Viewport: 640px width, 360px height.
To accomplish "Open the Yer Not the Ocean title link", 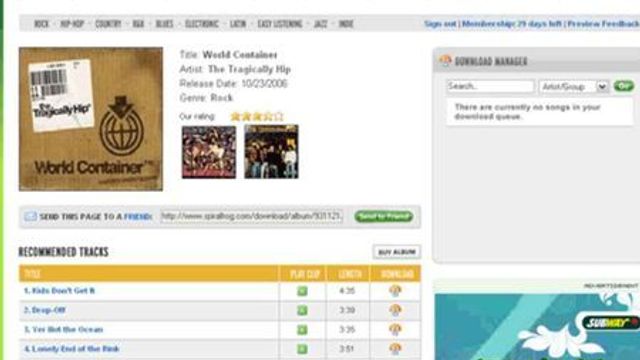I will 64,329.
